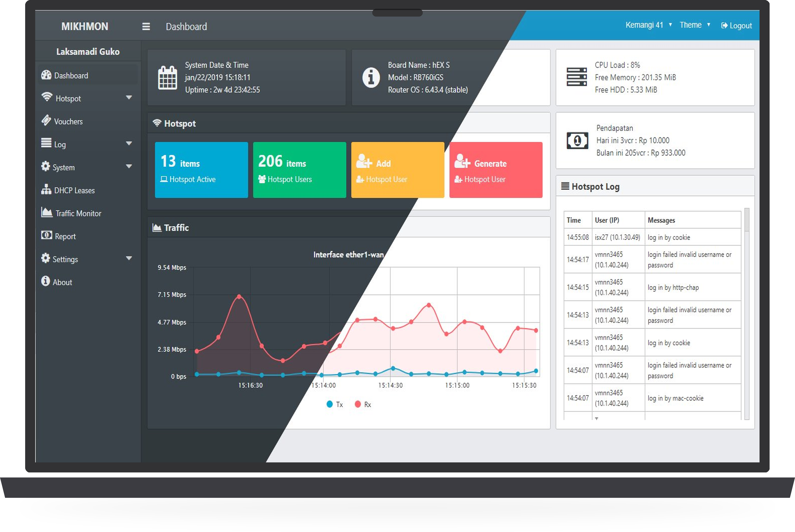Click the Report money icon in sidebar
The image size is (795, 532).
coord(47,235)
